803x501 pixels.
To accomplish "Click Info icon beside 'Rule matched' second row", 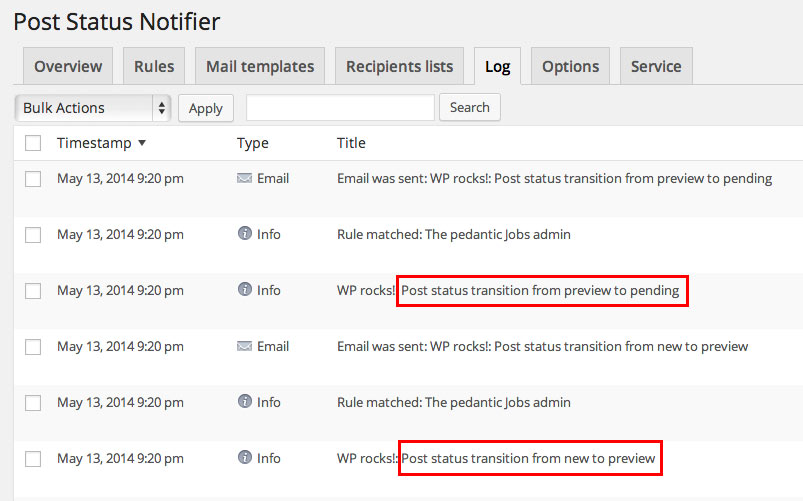I will [x=245, y=234].
